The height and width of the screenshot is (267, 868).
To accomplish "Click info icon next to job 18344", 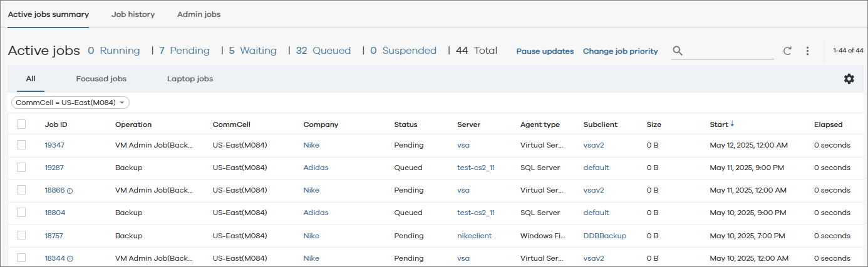I will click(x=70, y=259).
